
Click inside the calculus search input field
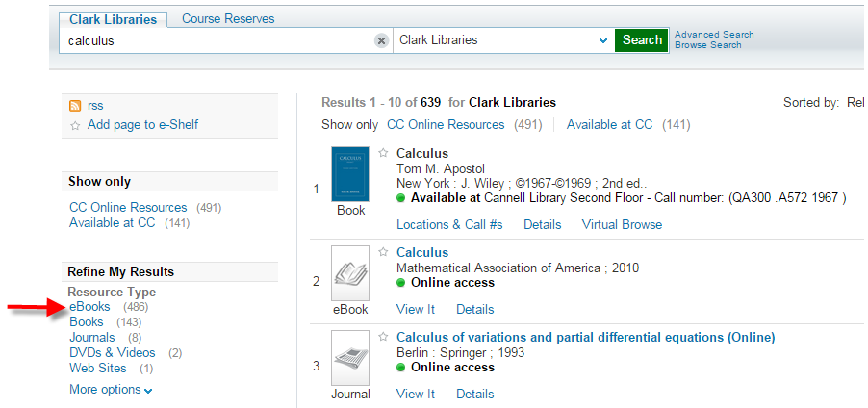click(217, 40)
